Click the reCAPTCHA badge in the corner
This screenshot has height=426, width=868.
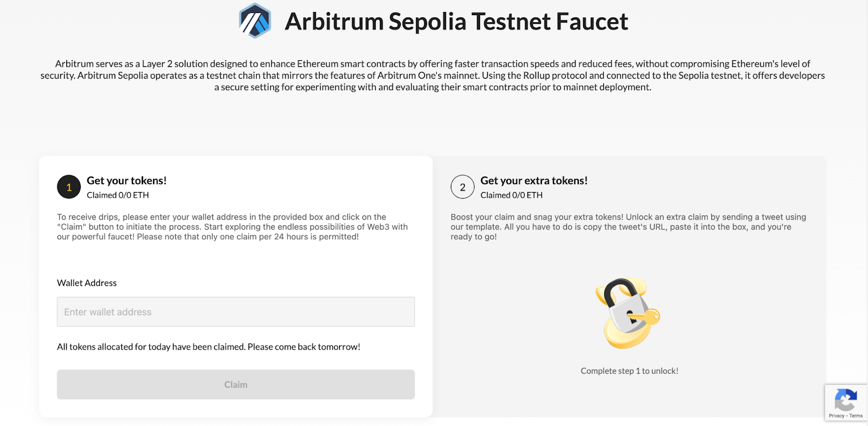(x=846, y=402)
